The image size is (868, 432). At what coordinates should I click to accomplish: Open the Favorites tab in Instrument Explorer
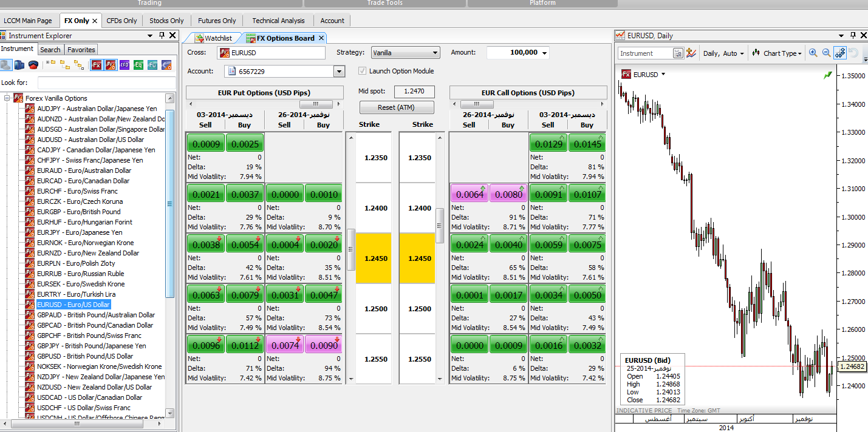[x=81, y=50]
